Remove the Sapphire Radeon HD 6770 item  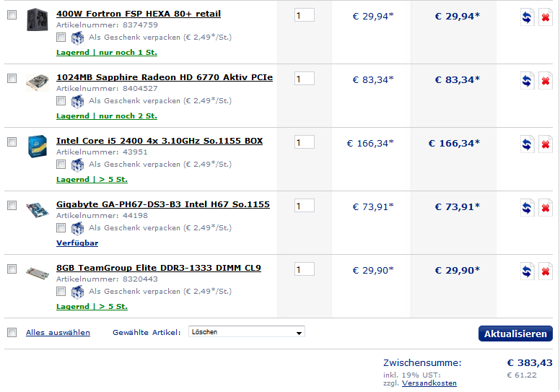tap(546, 80)
